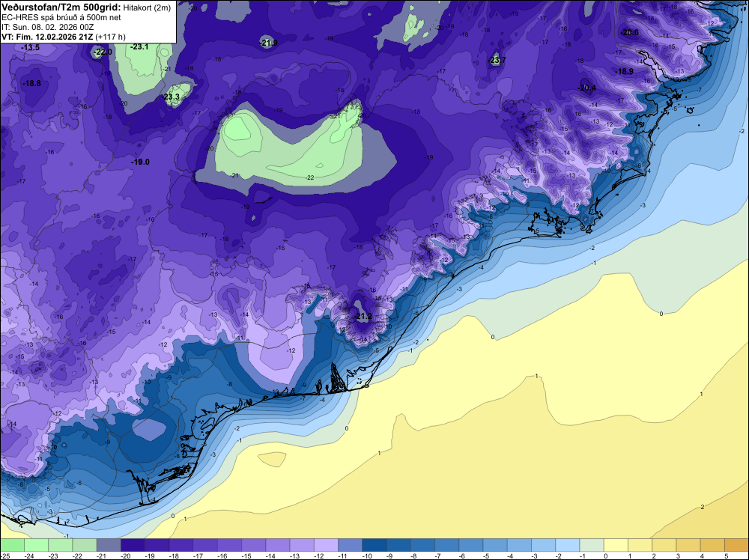Image resolution: width=749 pixels, height=560 pixels.
Task: Click the lavender legend swatch above -12
Action: [326, 545]
